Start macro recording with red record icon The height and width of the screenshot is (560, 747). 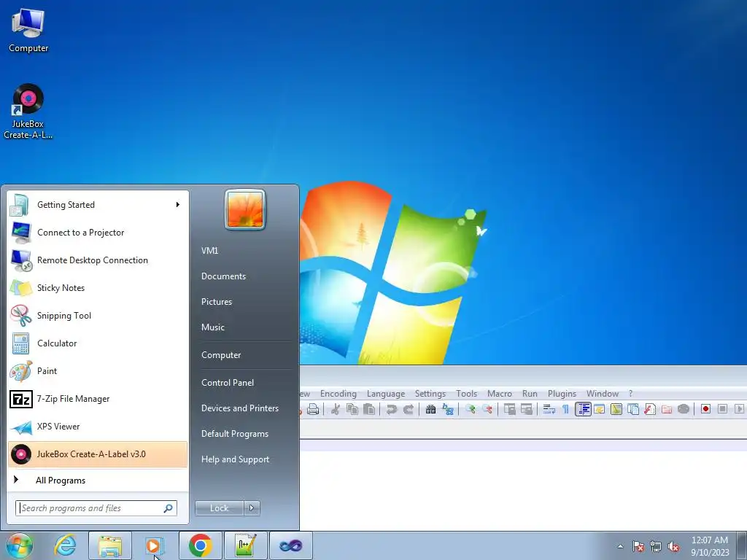pyautogui.click(x=705, y=409)
